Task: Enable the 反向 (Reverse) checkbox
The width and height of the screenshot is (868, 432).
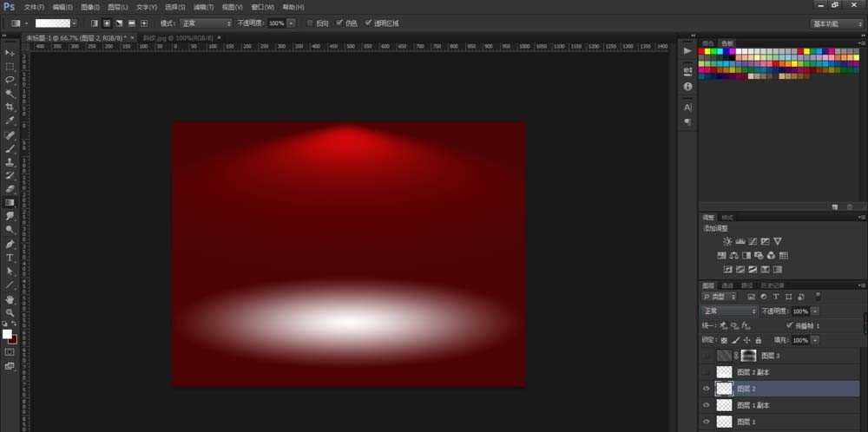Action: (x=310, y=23)
